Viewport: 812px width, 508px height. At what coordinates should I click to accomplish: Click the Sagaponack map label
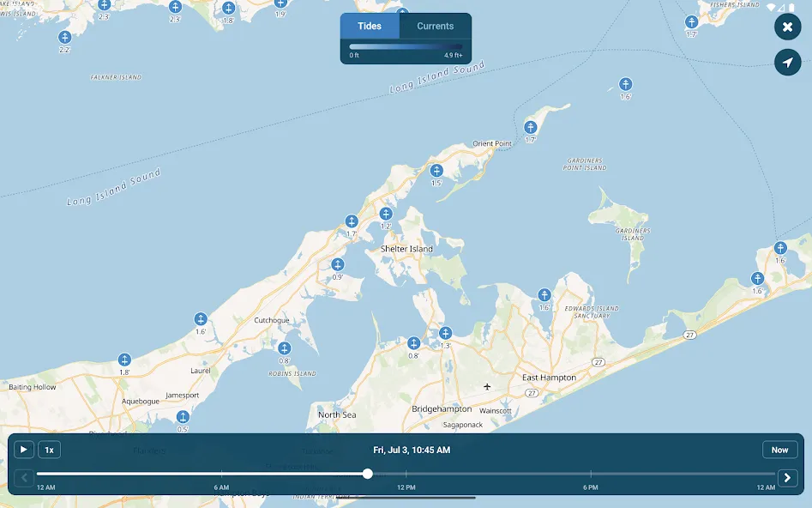[463, 425]
